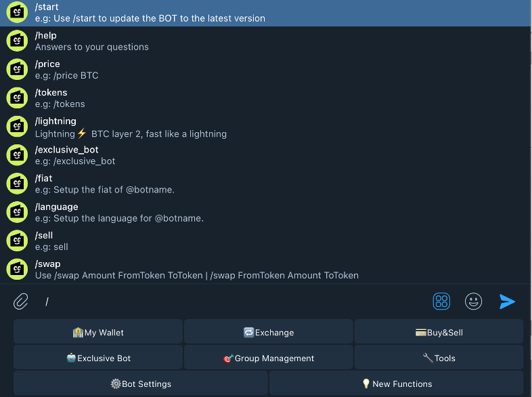Open the My Wallet button
The width and height of the screenshot is (532, 397).
pyautogui.click(x=98, y=333)
